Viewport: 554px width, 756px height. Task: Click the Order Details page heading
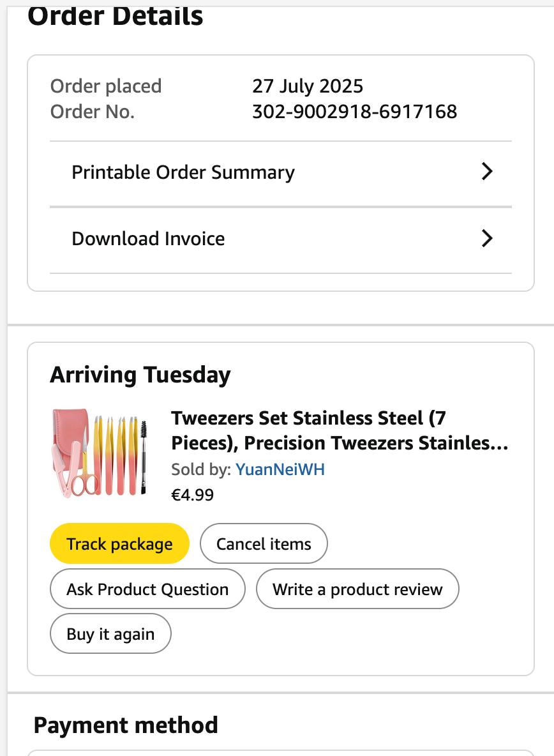(x=116, y=16)
